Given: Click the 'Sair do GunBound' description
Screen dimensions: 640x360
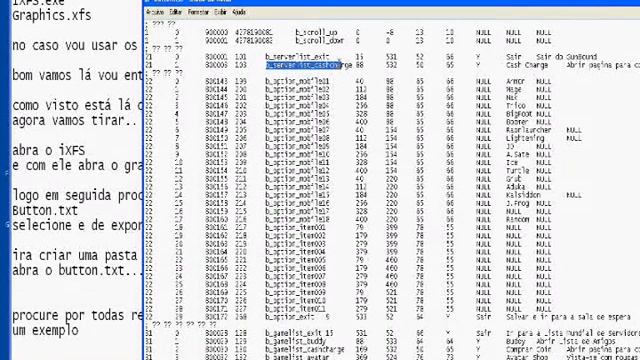Looking at the screenshot, I should pos(567,57).
